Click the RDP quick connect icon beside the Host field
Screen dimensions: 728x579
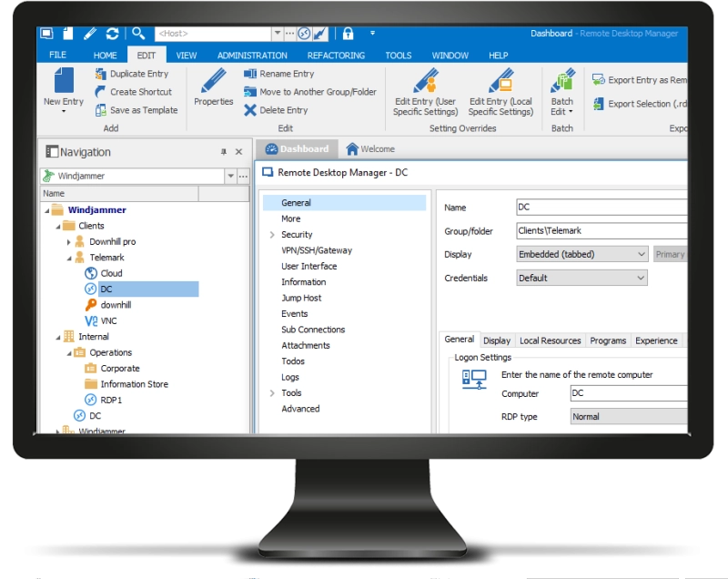304,34
